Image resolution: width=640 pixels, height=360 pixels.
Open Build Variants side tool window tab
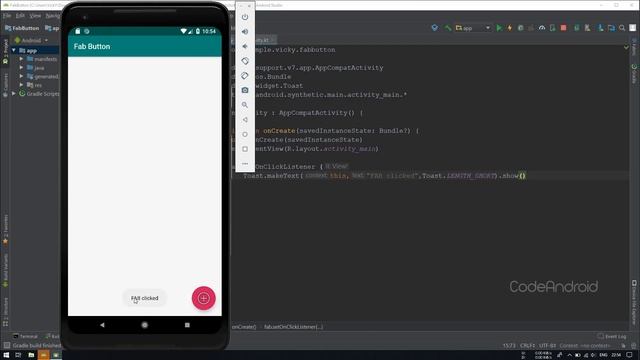pyautogui.click(x=5, y=270)
